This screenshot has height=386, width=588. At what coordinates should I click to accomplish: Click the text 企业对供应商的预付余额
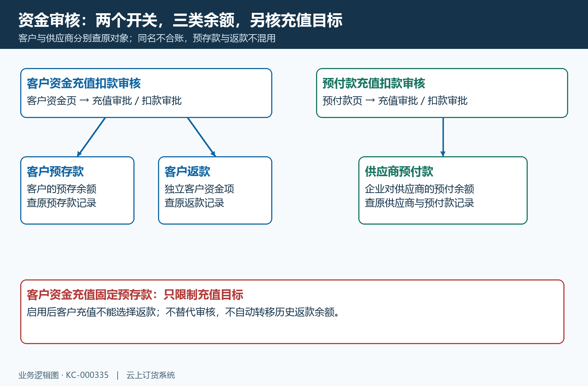pyautogui.click(x=420, y=189)
